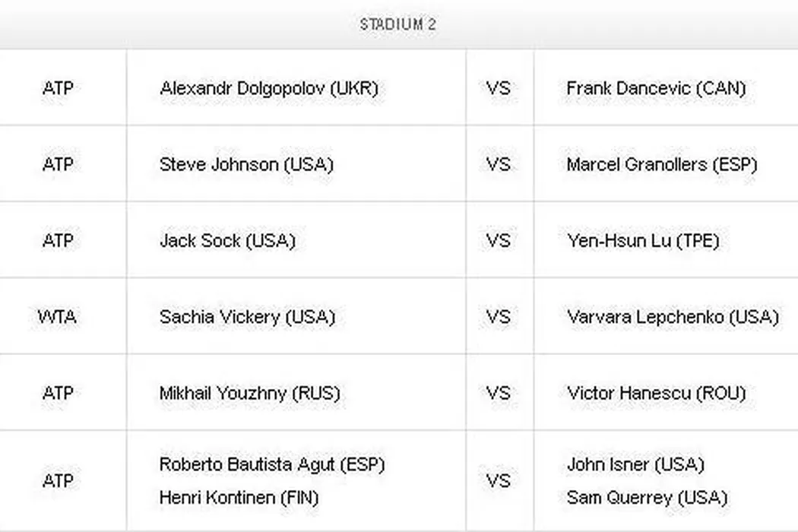Click ATP label in the doubles match row
The width and height of the screenshot is (798, 532).
[x=58, y=480]
